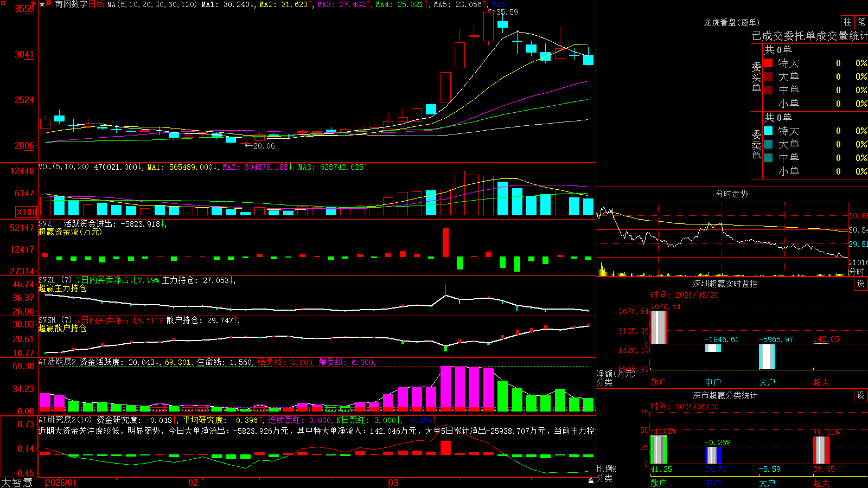Image resolution: width=868 pixels, height=488 pixels.
Task: Click the 超赢资金流(万元) label
Action: tap(70, 232)
